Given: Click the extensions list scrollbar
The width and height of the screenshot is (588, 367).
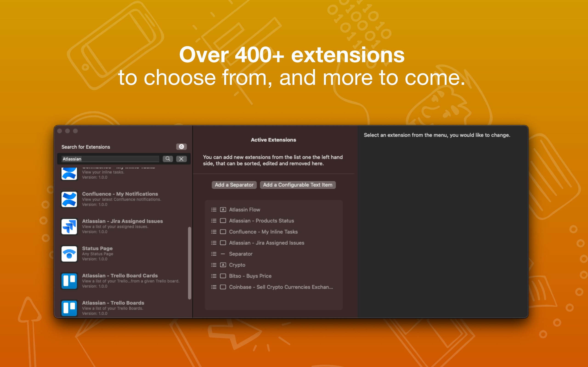Looking at the screenshot, I should click(189, 263).
